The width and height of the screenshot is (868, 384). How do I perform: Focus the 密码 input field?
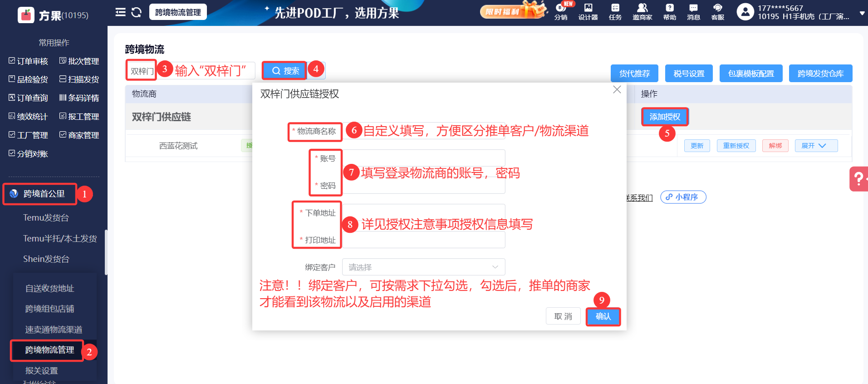coord(423,185)
